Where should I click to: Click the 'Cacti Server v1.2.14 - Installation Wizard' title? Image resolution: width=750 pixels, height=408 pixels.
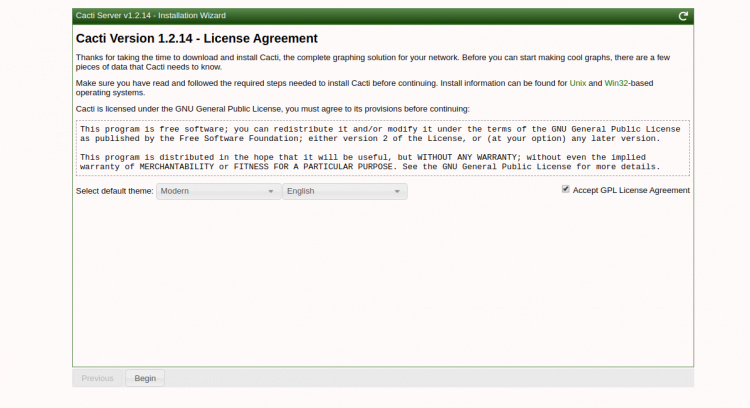pyautogui.click(x=151, y=15)
